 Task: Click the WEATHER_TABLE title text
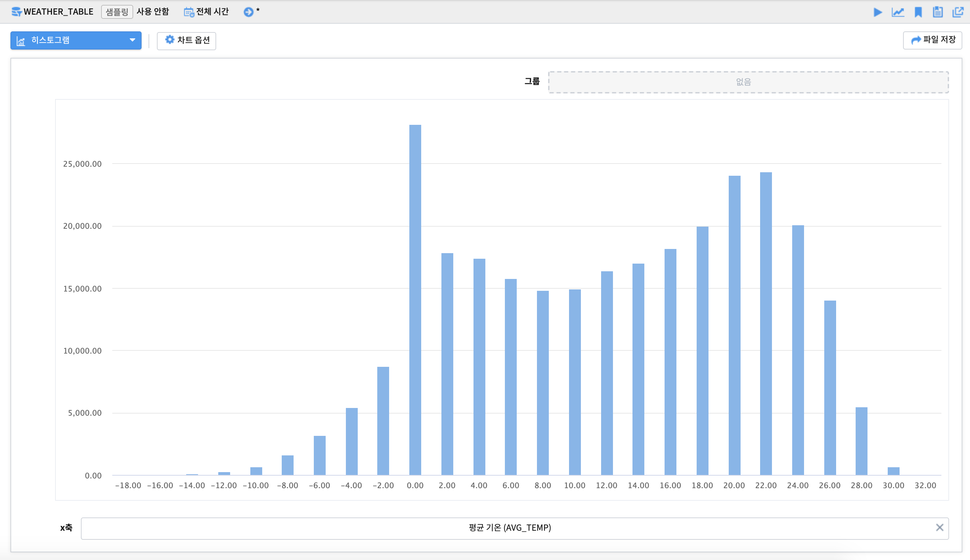pyautogui.click(x=59, y=12)
